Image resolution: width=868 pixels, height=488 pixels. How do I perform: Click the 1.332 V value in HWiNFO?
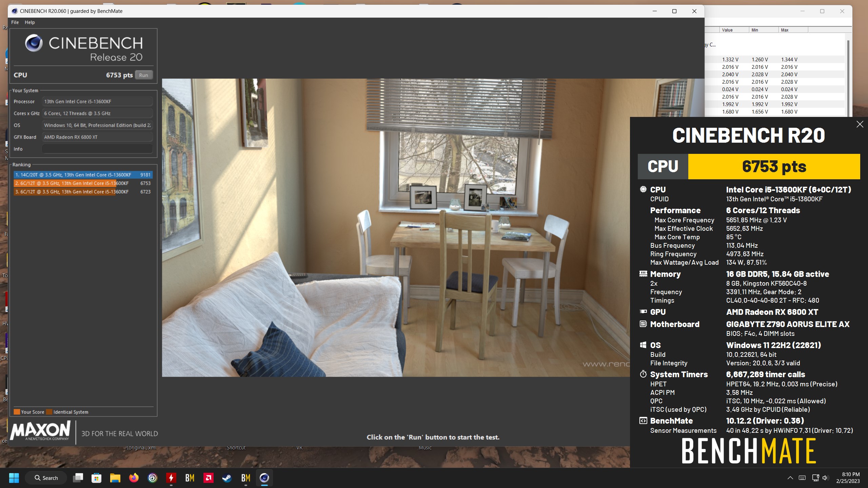point(730,59)
